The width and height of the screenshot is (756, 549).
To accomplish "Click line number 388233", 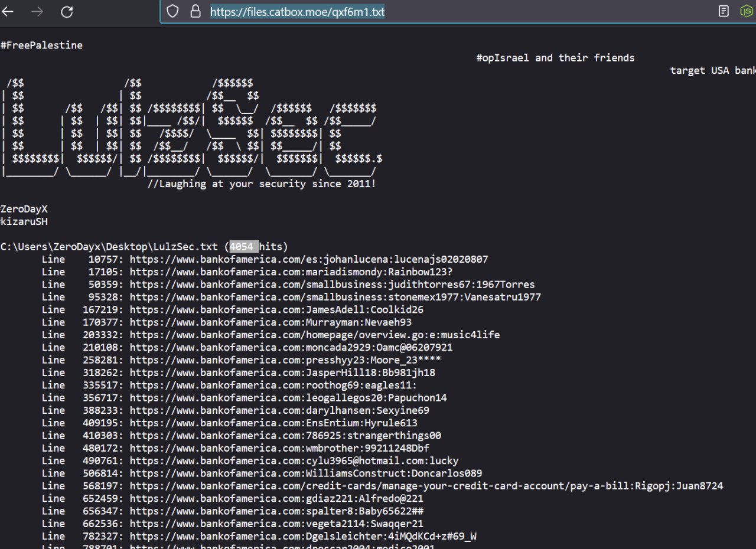I will pos(101,410).
